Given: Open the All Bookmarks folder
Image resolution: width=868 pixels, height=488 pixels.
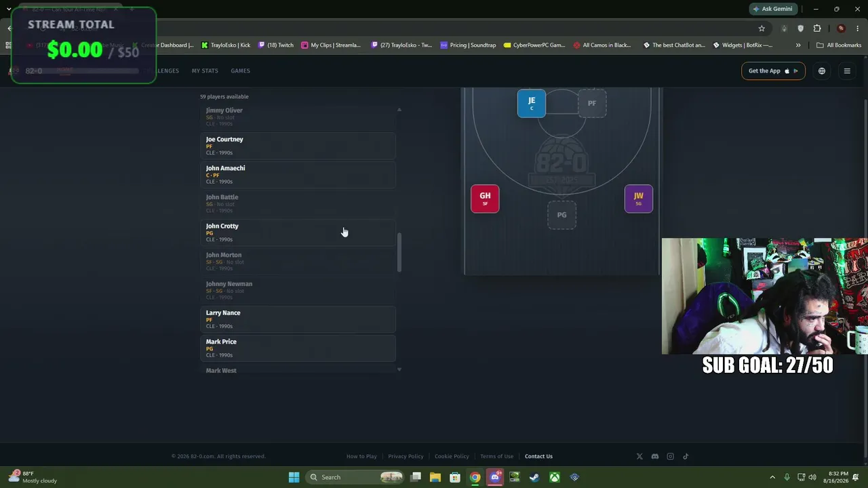Looking at the screenshot, I should pos(839,45).
